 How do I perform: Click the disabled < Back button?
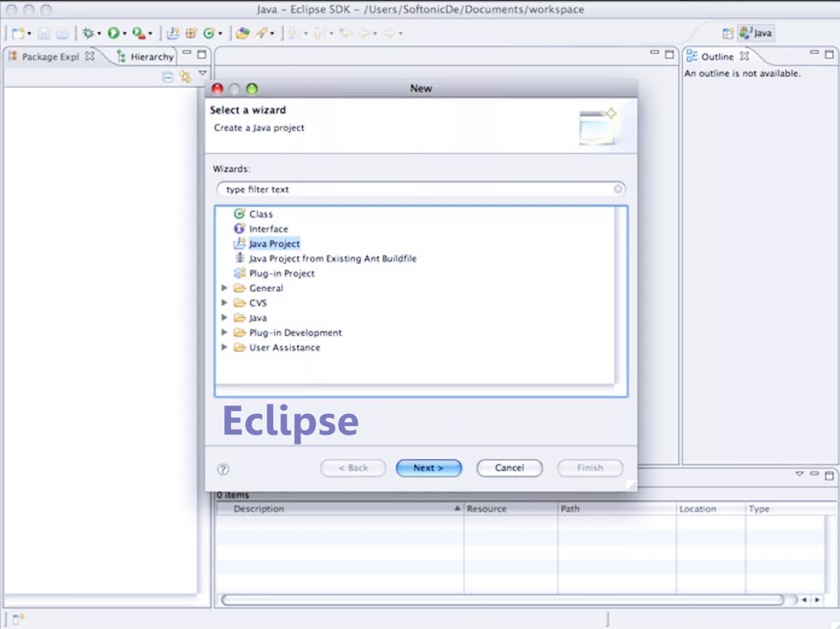pos(353,468)
